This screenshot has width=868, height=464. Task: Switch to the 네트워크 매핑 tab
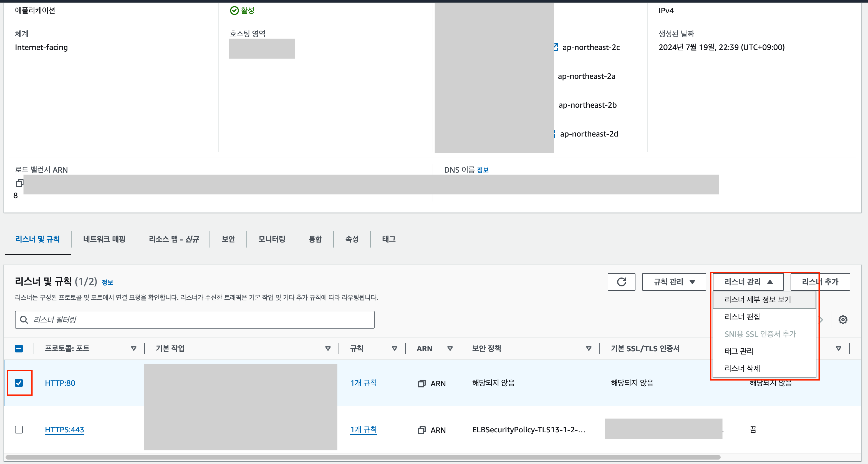(104, 239)
